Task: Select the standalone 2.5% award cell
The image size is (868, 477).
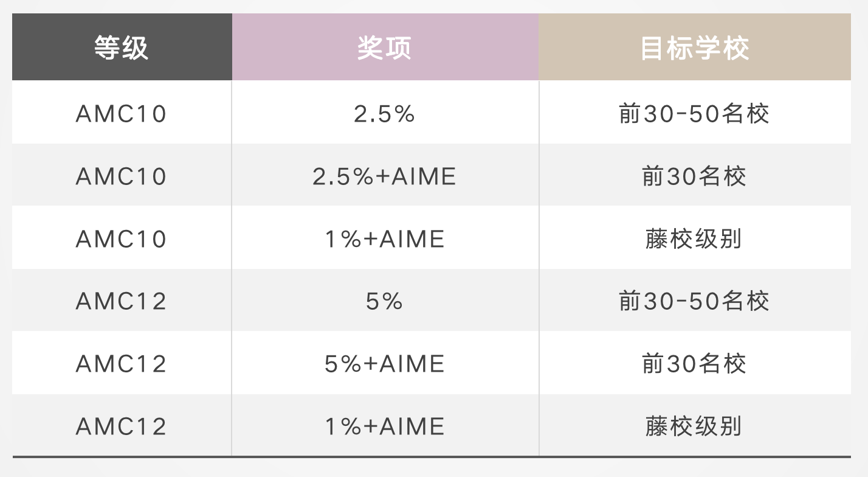Action: click(385, 114)
